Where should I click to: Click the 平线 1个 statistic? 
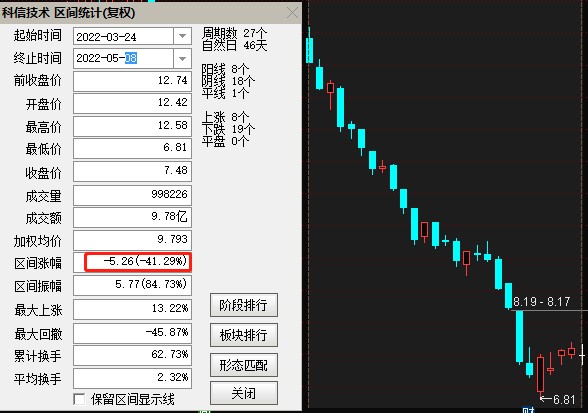tap(225, 93)
